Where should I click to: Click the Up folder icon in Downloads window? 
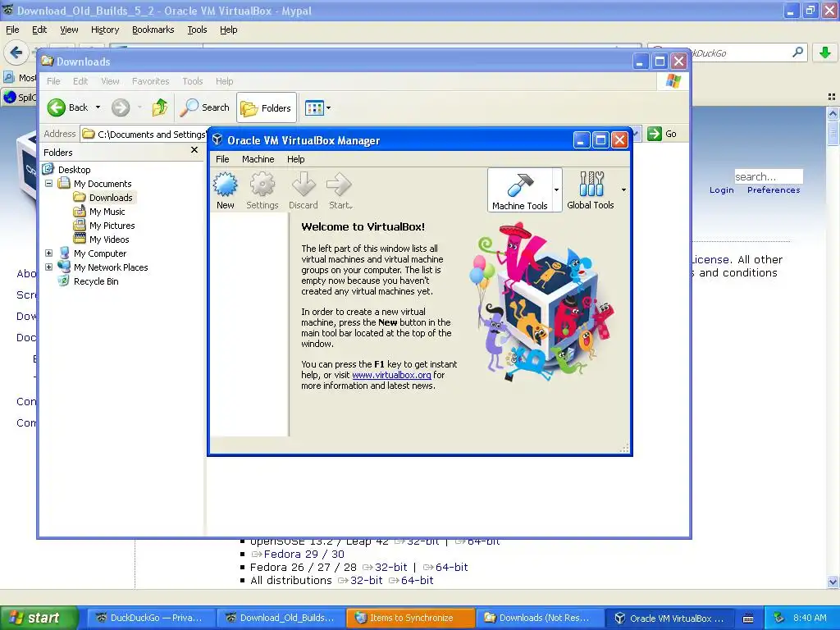(160, 107)
